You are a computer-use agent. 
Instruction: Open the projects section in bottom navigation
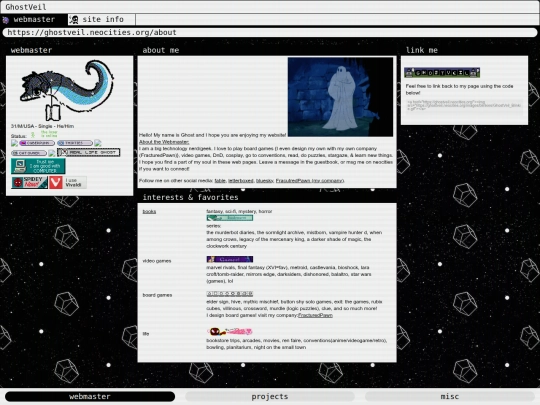pos(270,396)
